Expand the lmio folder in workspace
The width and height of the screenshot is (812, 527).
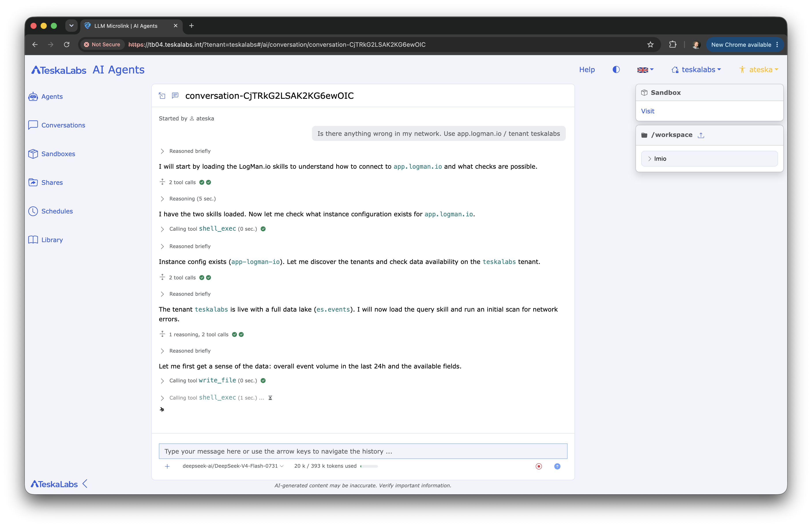click(709, 159)
